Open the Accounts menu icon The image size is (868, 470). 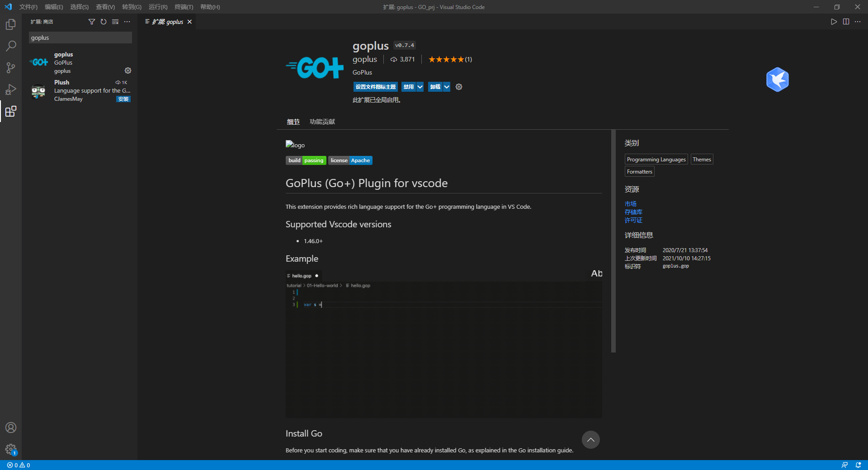[x=11, y=428]
